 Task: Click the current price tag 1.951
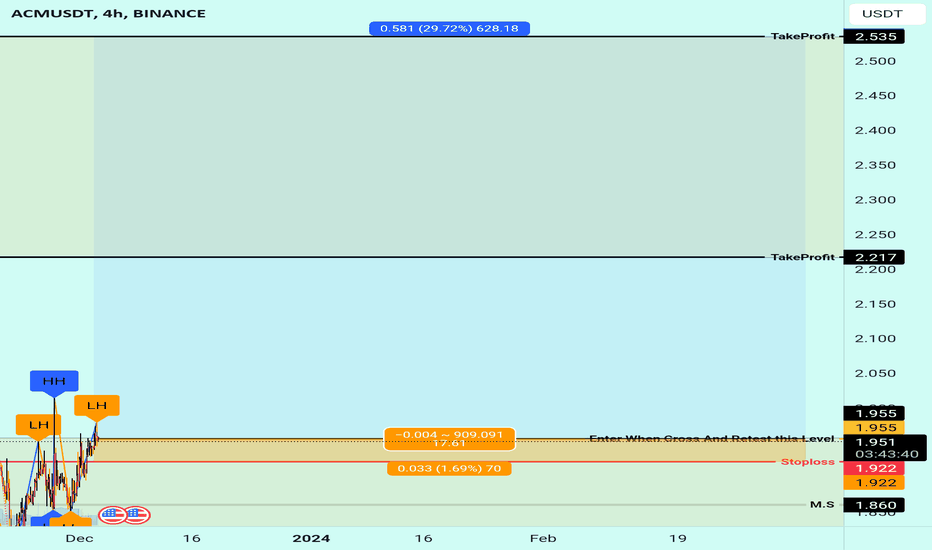(x=876, y=442)
